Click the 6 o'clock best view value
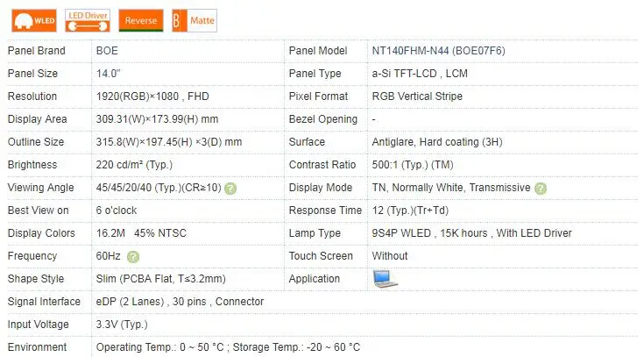 coord(117,211)
